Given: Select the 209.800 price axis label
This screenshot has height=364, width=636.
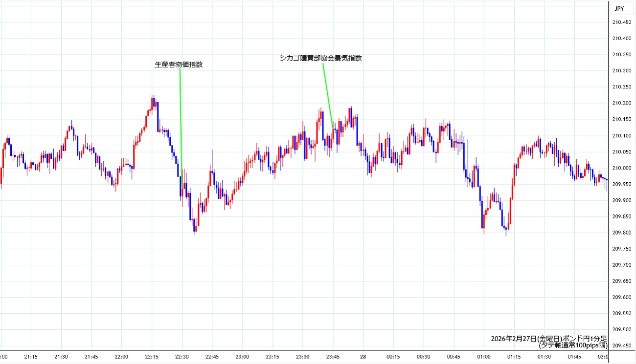Looking at the screenshot, I should click(x=621, y=233).
